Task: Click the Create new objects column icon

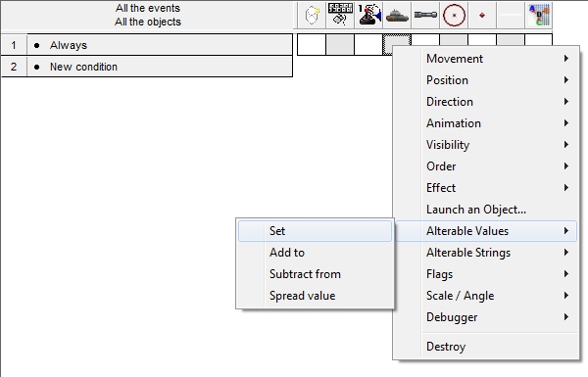Action: click(312, 16)
